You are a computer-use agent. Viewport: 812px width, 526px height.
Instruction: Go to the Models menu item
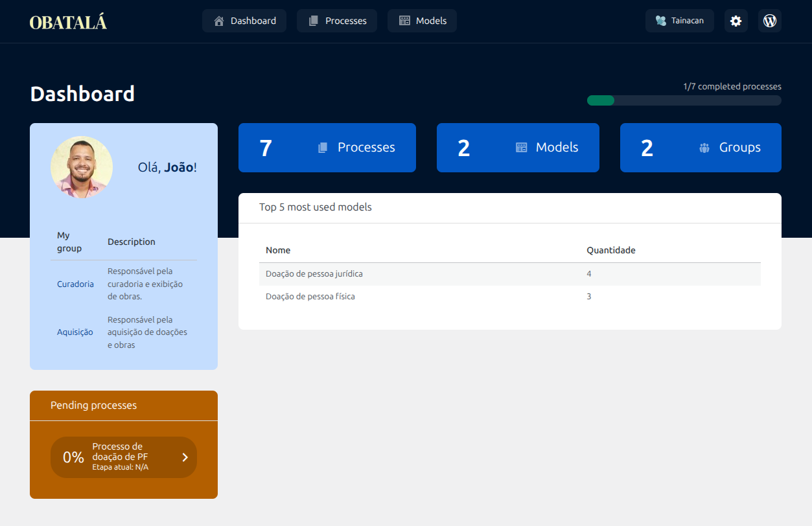[x=422, y=21]
